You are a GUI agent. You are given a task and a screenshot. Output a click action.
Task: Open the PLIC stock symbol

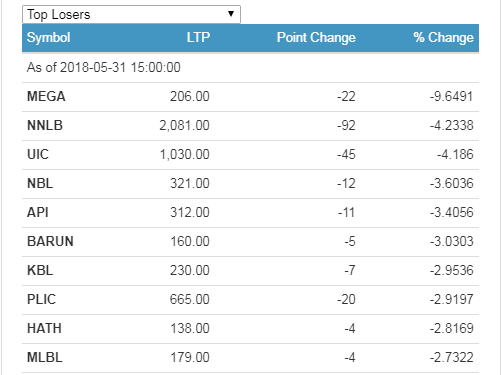point(41,300)
